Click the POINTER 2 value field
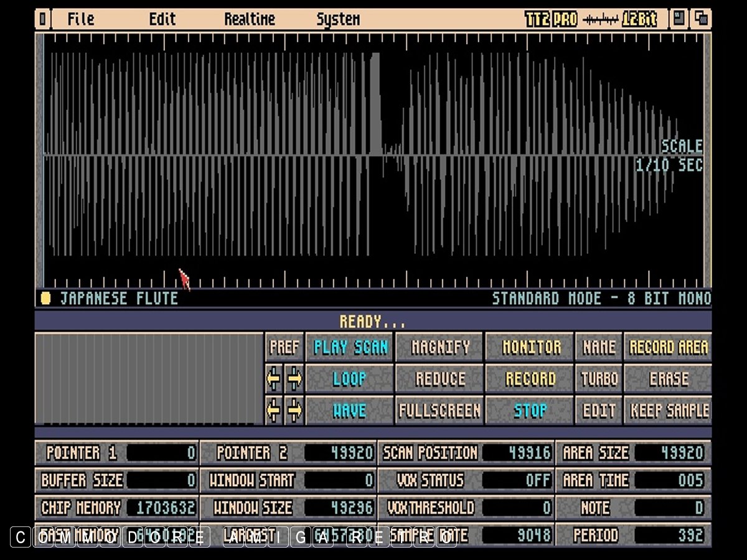This screenshot has width=747, height=560. (x=339, y=453)
